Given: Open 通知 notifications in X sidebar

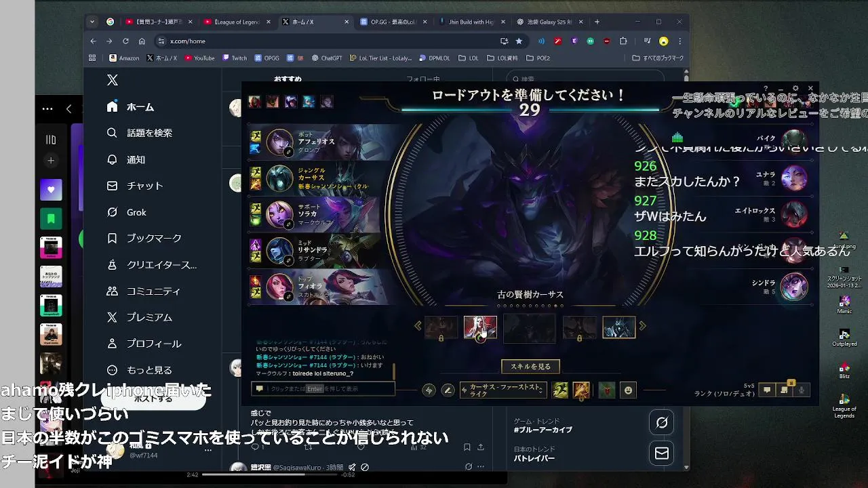Looking at the screenshot, I should [x=126, y=159].
